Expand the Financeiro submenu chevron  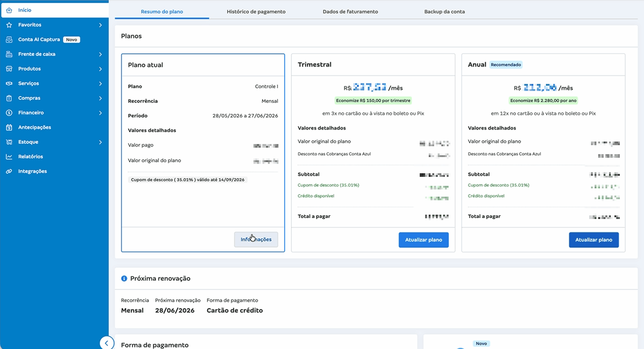click(100, 113)
